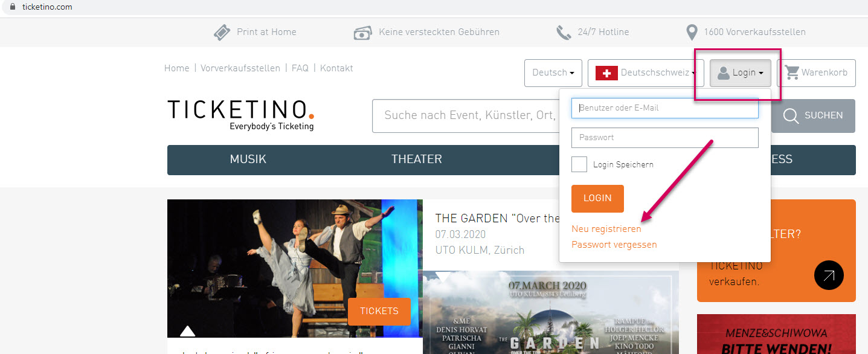Open the Kontakt page

tap(336, 68)
